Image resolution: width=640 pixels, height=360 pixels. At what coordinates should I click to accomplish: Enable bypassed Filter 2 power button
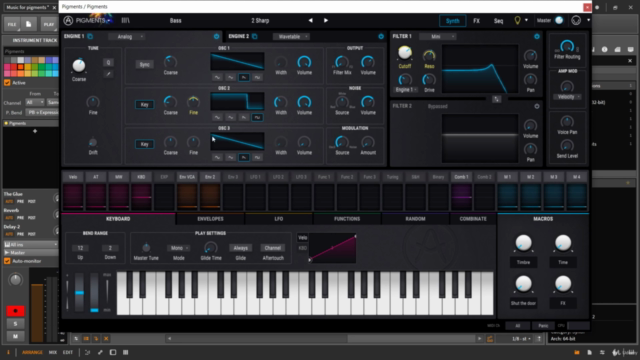537,106
